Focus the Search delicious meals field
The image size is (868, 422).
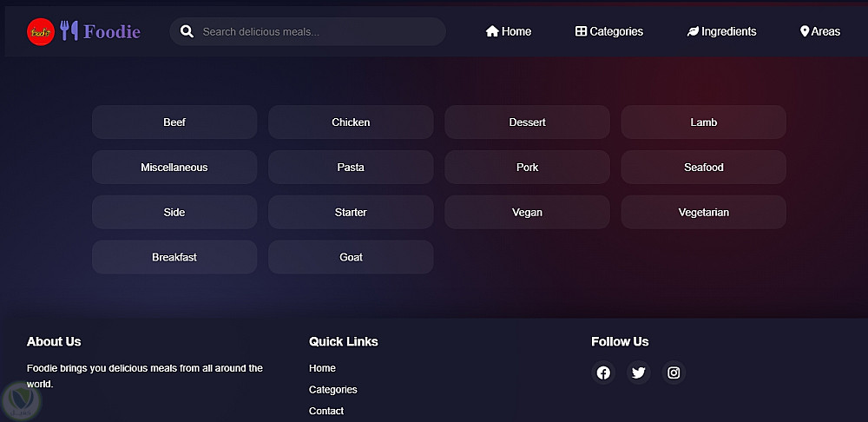coord(317,32)
